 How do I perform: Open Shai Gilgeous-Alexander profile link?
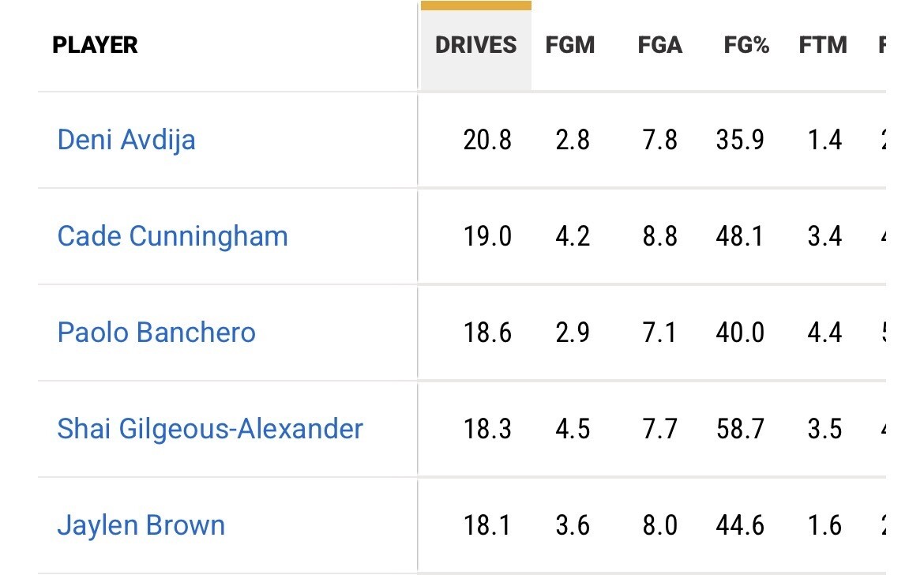[210, 429]
